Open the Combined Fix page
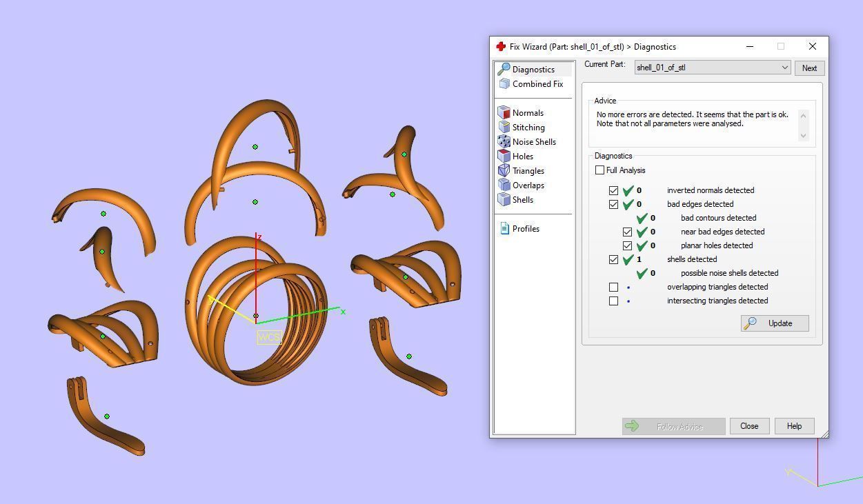 (x=537, y=84)
